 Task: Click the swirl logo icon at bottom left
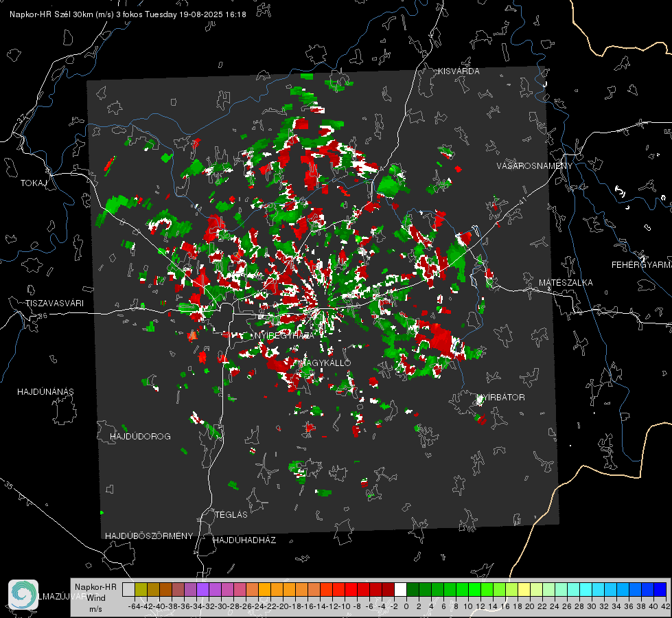(23, 595)
